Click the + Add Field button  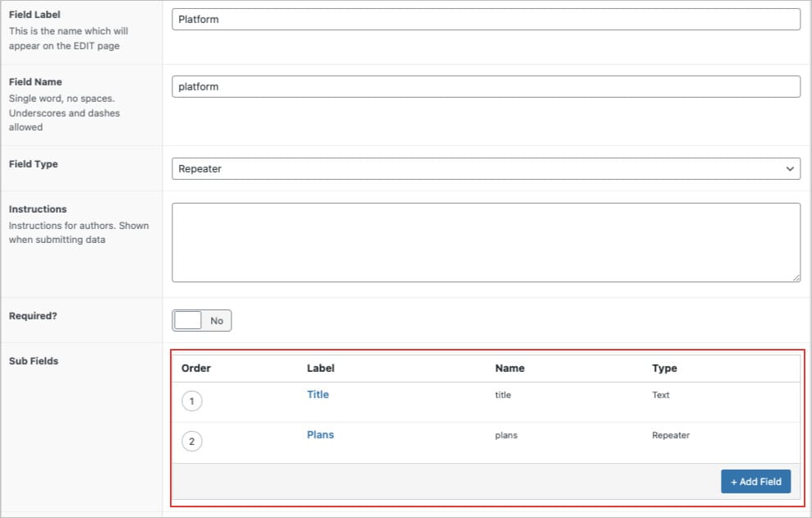(x=755, y=482)
